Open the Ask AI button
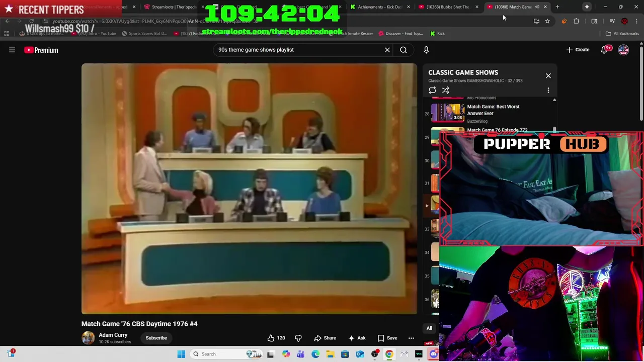 (x=357, y=338)
